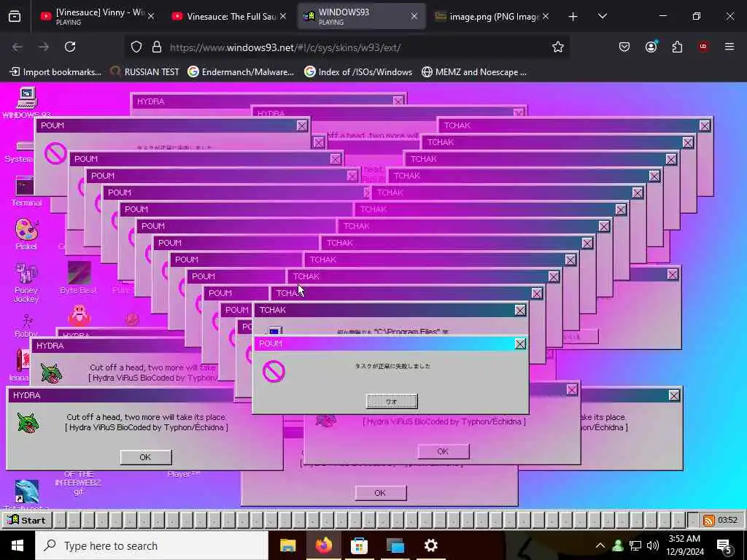This screenshot has height=560, width=747.
Task: Open Microsoft Store from Windows taskbar
Action: pyautogui.click(x=359, y=545)
